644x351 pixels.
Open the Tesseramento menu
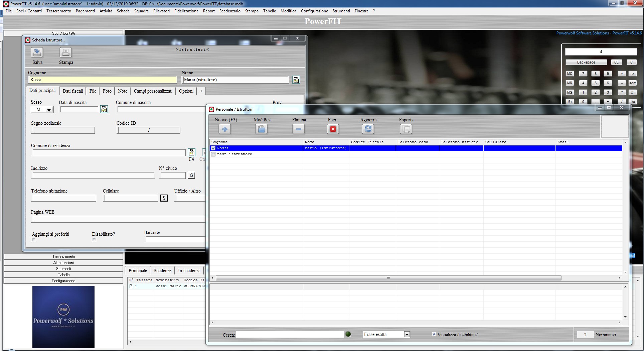click(x=59, y=11)
